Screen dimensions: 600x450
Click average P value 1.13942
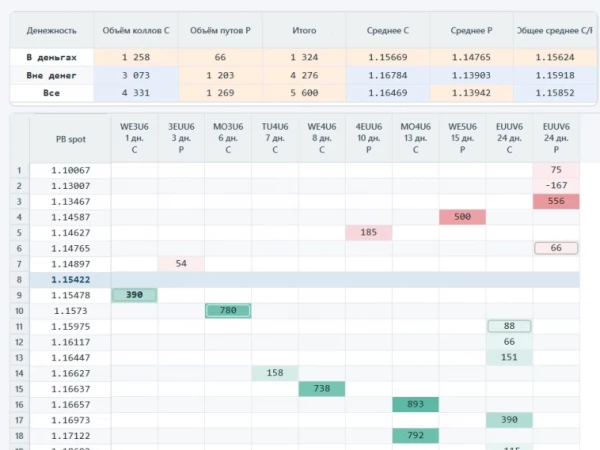tap(471, 93)
